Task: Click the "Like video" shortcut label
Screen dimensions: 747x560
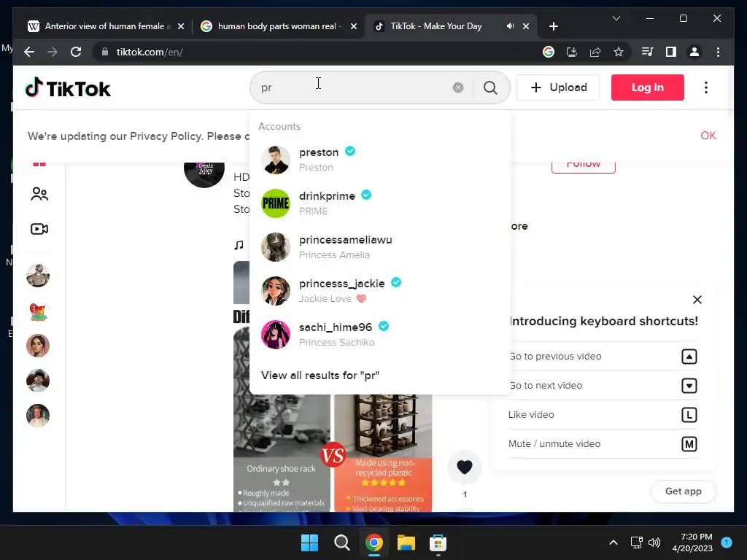Action: click(531, 415)
